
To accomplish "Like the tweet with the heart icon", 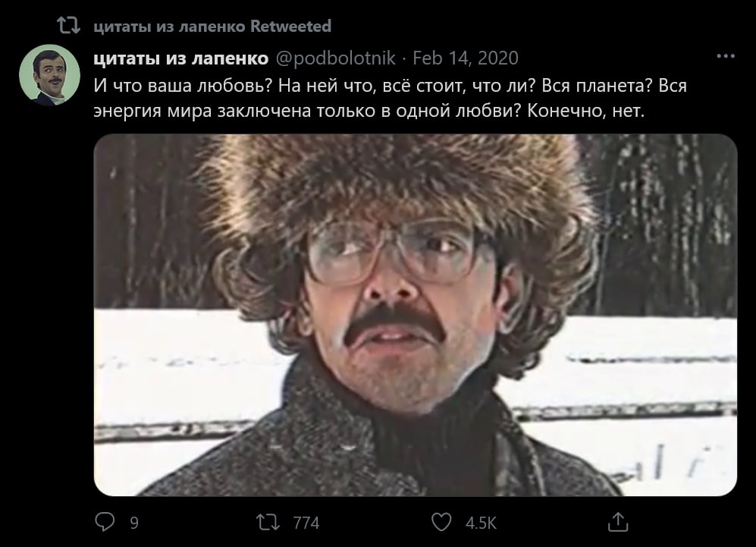I will coord(441,522).
